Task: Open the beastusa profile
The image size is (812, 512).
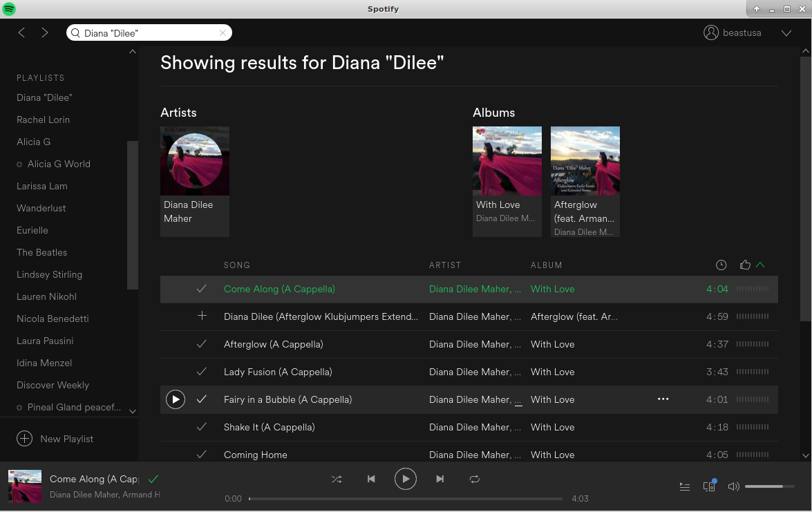Action: [733, 32]
